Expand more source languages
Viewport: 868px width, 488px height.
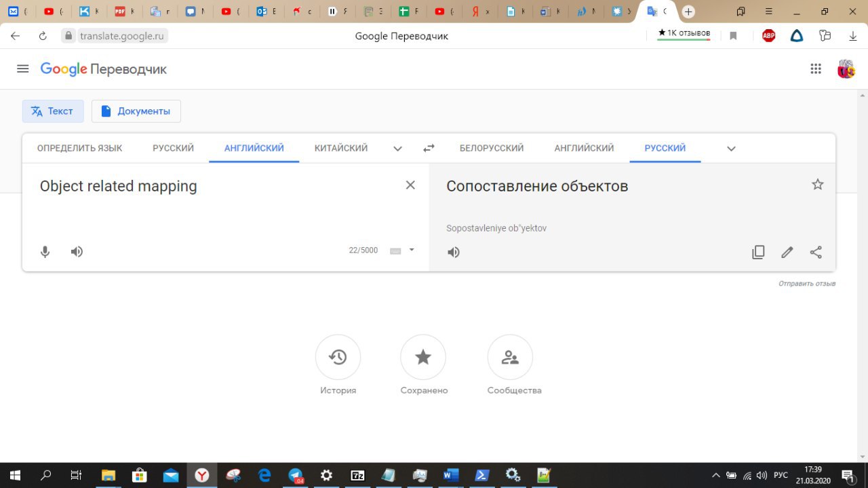click(x=398, y=149)
